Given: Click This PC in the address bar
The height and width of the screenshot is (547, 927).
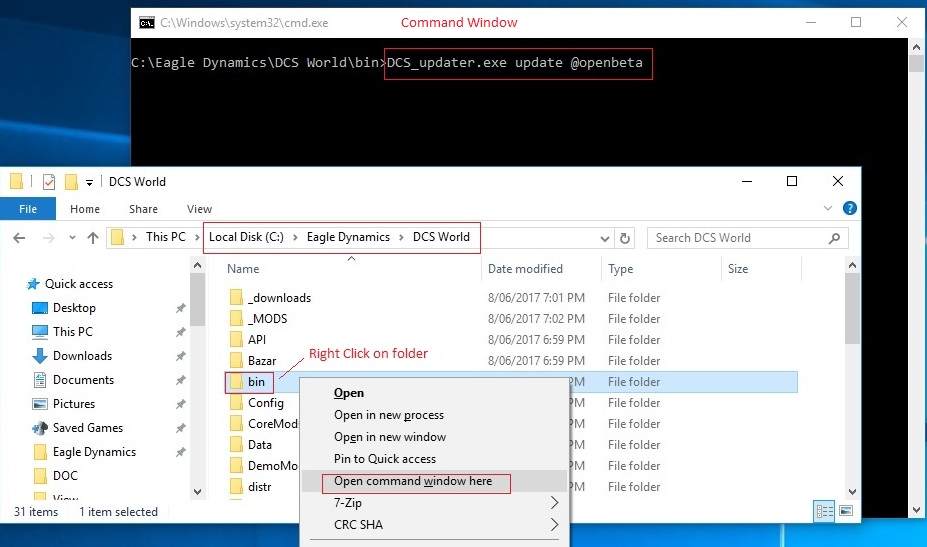Looking at the screenshot, I should pyautogui.click(x=166, y=237).
